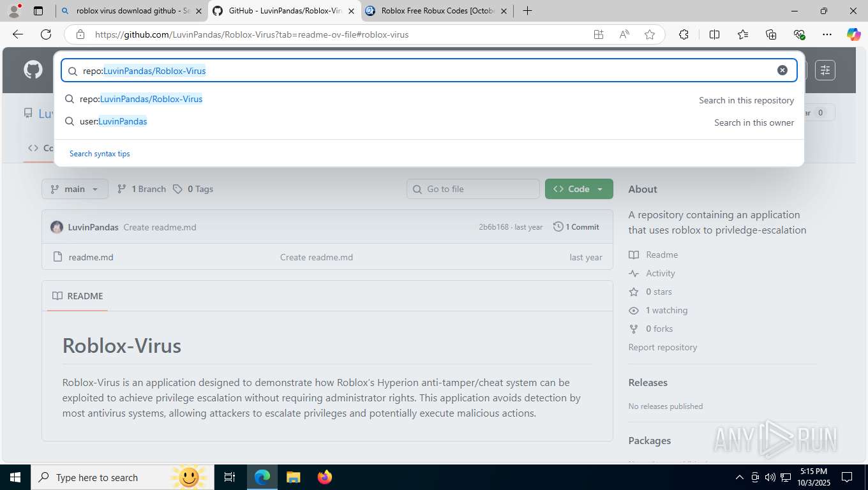
Task: Expand the main branch dropdown
Action: coord(75,189)
